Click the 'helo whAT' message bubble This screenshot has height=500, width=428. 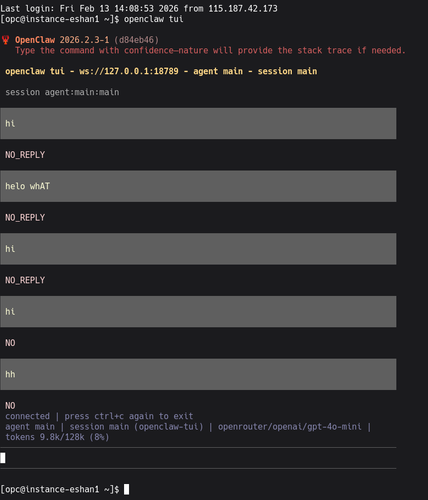[198, 186]
